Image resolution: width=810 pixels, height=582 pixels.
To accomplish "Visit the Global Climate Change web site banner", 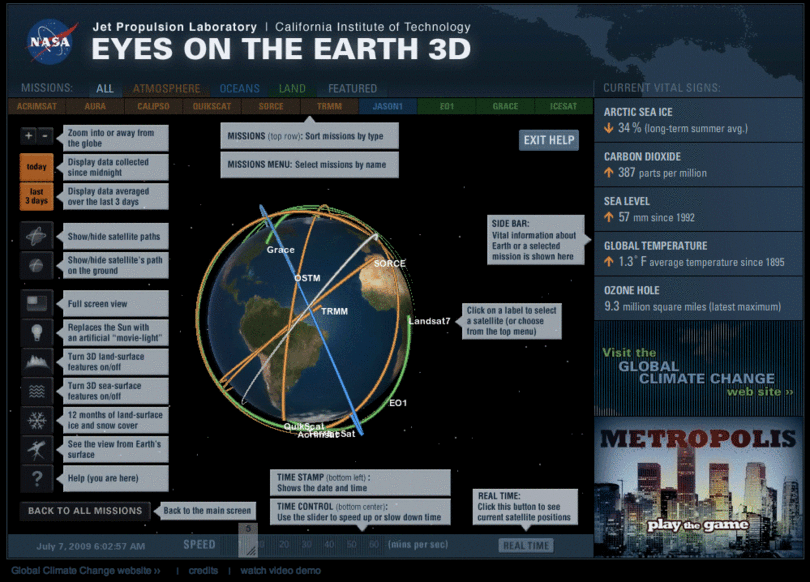I will [x=698, y=370].
